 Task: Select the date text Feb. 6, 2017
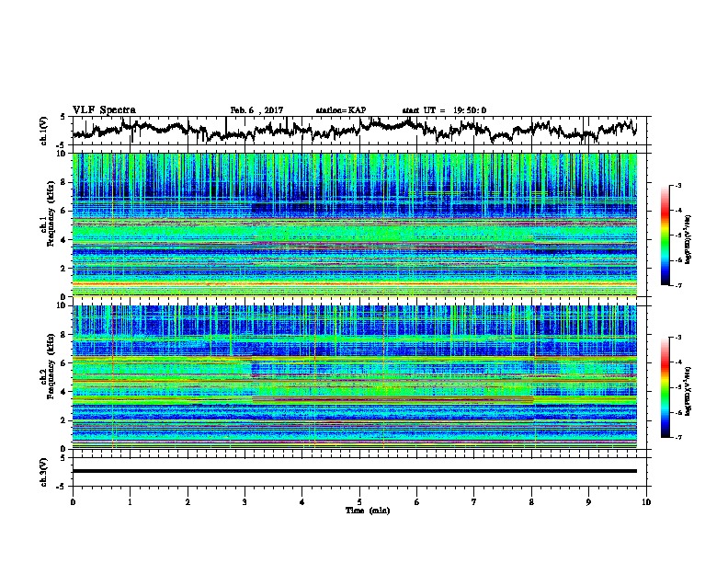coord(256,110)
